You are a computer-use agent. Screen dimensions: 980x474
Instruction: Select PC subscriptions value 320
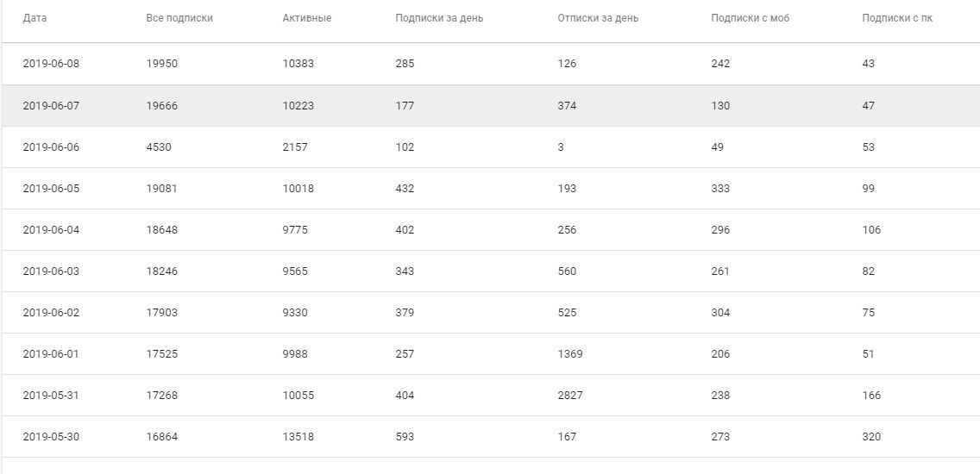coord(871,437)
